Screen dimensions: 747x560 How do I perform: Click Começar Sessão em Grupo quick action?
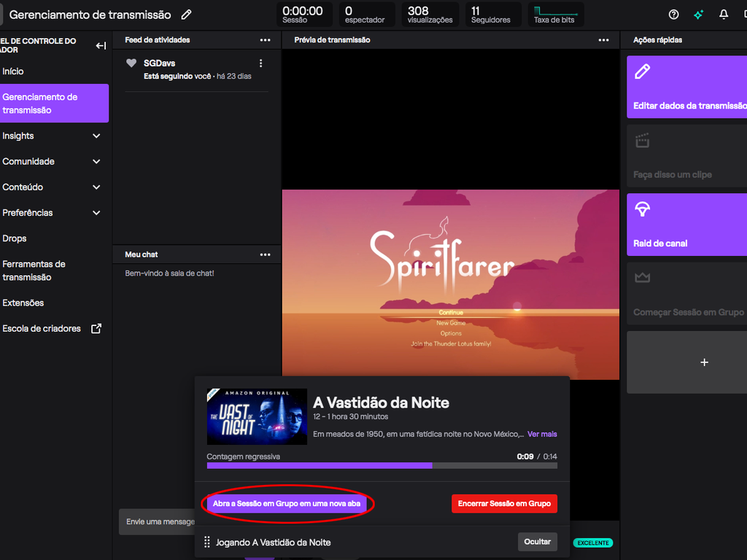tap(687, 294)
